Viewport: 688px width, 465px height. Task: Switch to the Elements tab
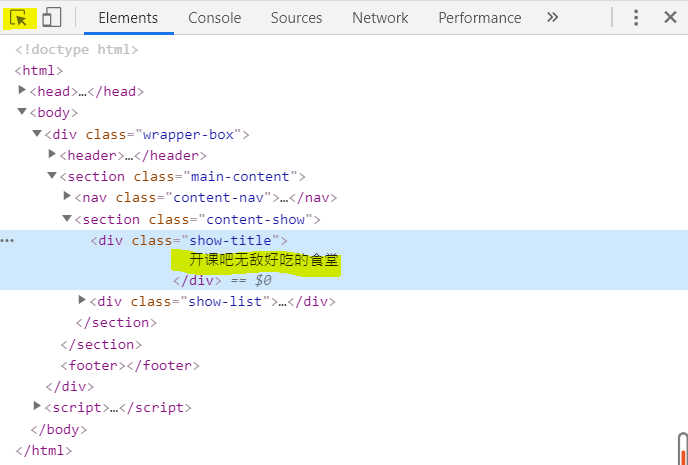click(128, 18)
